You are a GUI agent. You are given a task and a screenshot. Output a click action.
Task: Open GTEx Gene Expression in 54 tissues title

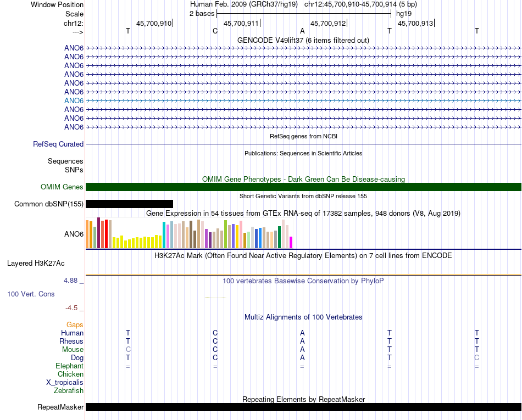[x=303, y=213]
